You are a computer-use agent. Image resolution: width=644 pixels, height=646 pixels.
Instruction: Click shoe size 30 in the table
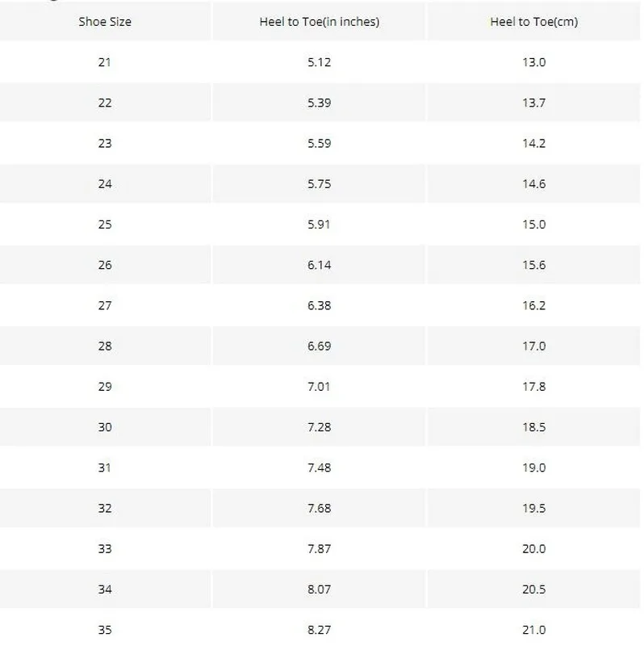105,427
